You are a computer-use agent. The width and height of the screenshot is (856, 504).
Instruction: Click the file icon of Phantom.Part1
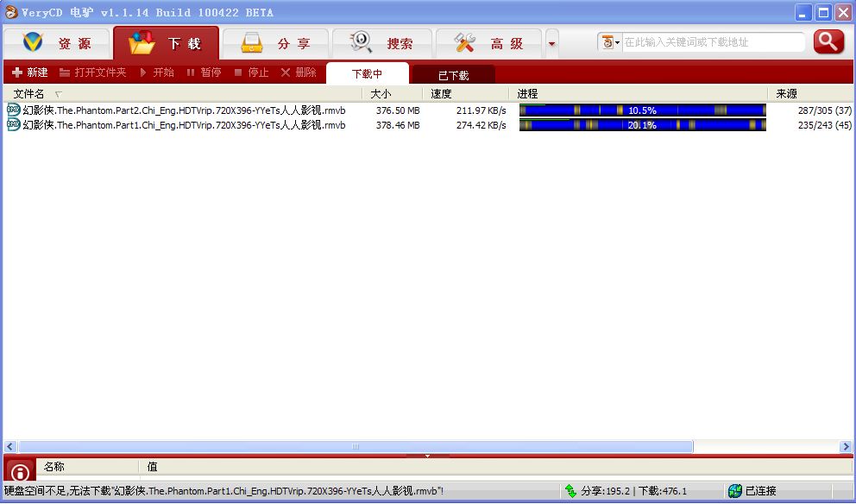[x=14, y=125]
